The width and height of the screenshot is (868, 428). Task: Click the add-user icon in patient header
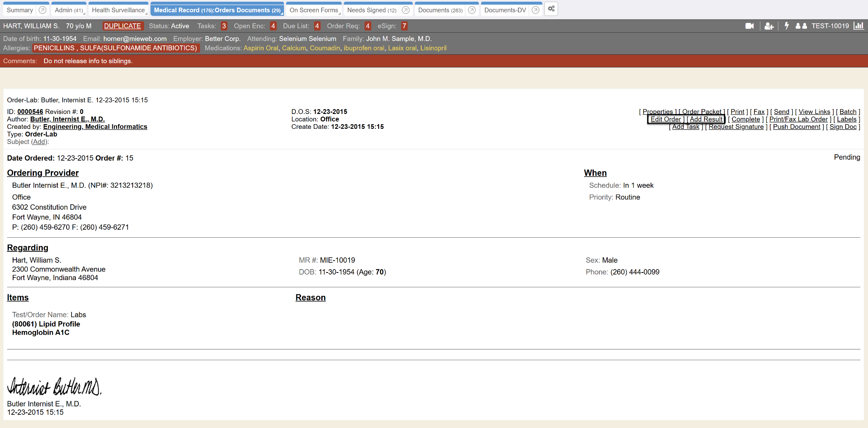point(769,26)
